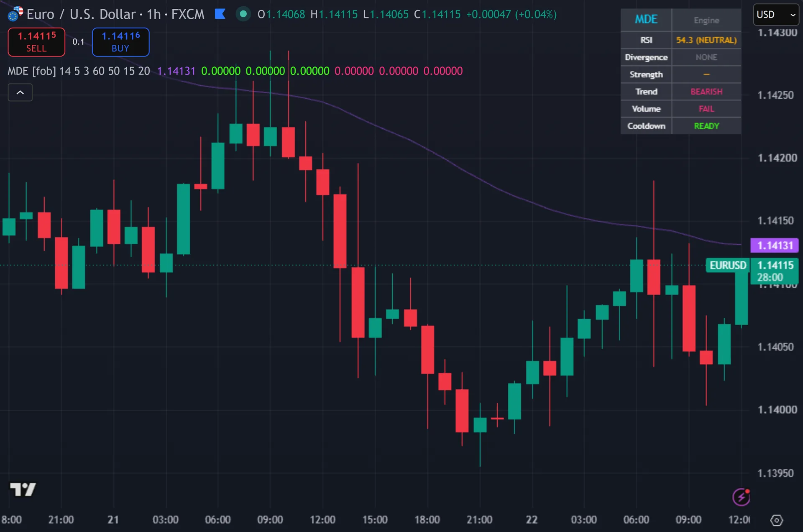Open chart scale settings gear icon
803x532 pixels.
tap(777, 520)
